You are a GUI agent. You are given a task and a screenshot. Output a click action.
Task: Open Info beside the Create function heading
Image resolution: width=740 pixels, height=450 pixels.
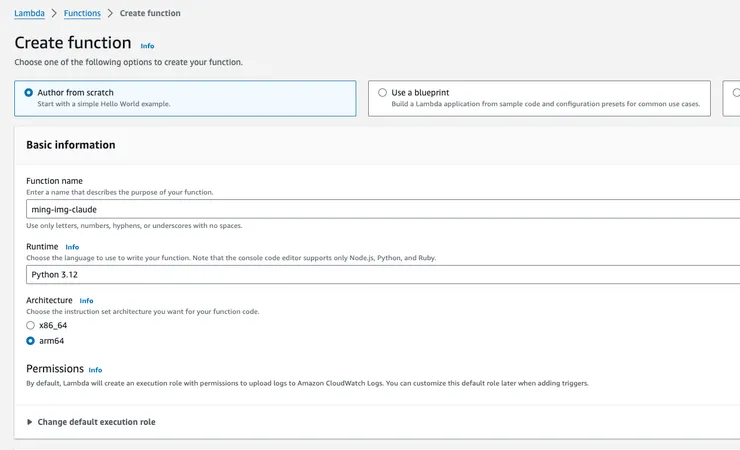tap(147, 46)
